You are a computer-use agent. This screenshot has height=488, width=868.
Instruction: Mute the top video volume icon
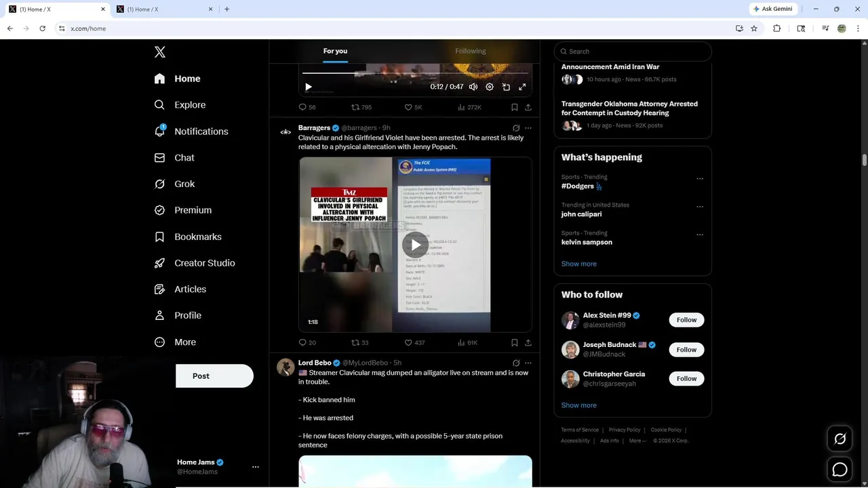tap(473, 87)
